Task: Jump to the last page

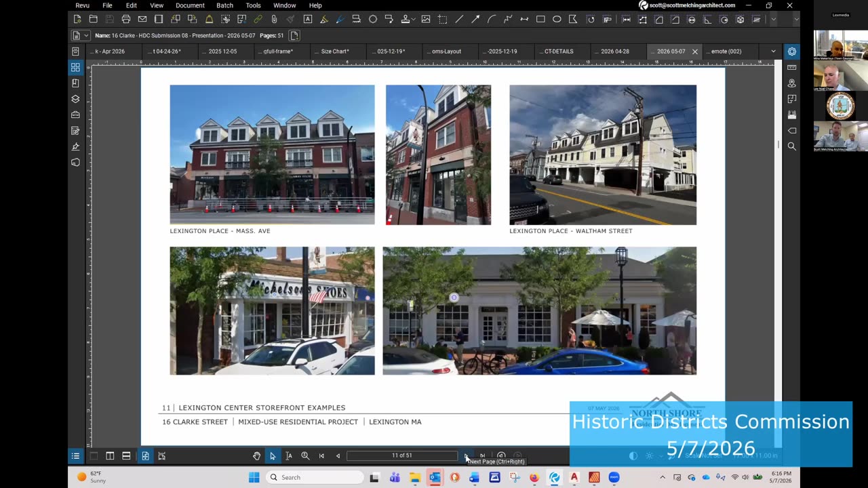Action: 482,456
